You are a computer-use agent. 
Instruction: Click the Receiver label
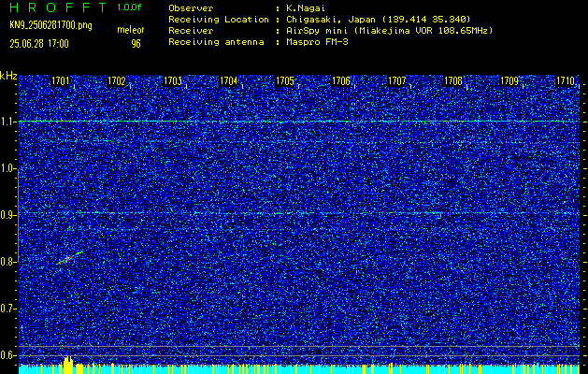tap(191, 31)
